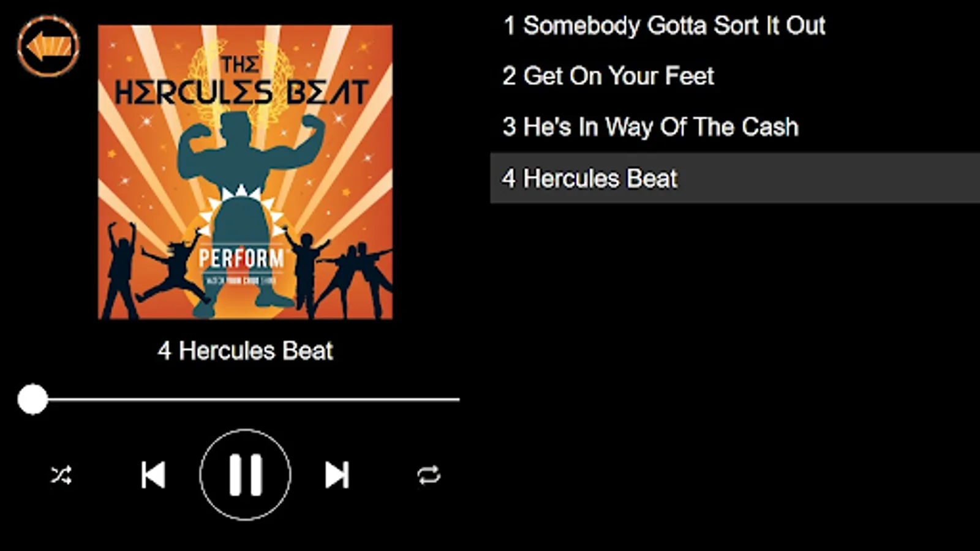Click the white progress slider handle
Screen dimensions: 980x551
32,400
